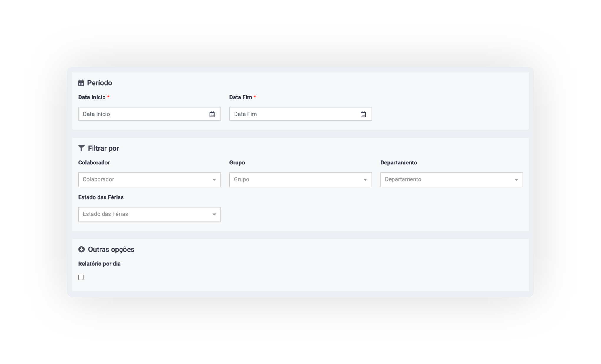Focus the Data Fim text field
601x364 pixels.
coord(293,114)
